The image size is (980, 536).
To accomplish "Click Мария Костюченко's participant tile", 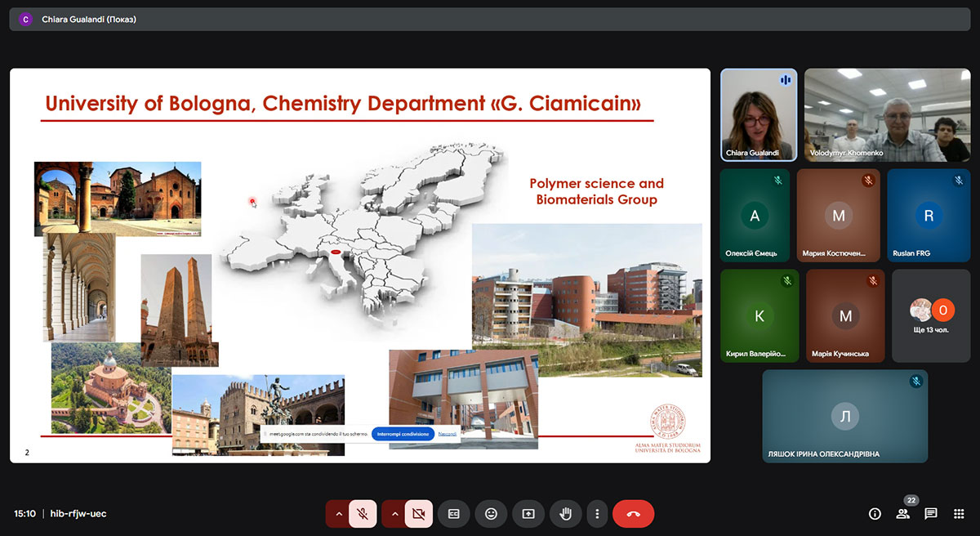I will point(839,216).
